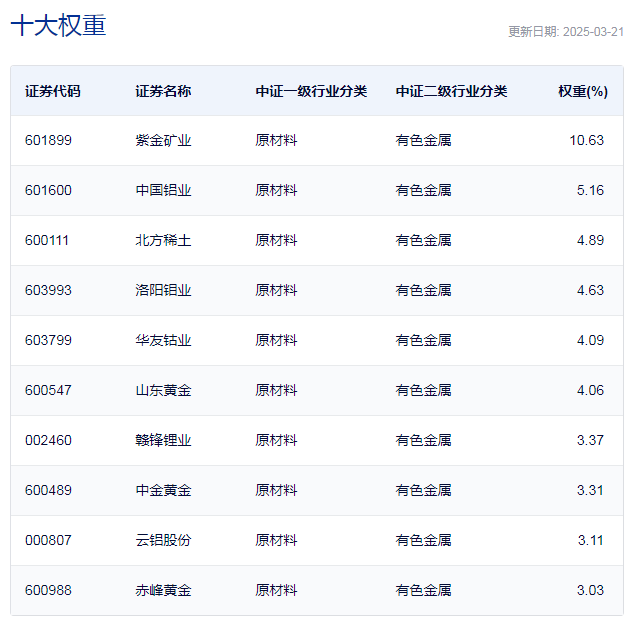The height and width of the screenshot is (621, 630).
Task: Click stock code 601600
Action: 48,190
